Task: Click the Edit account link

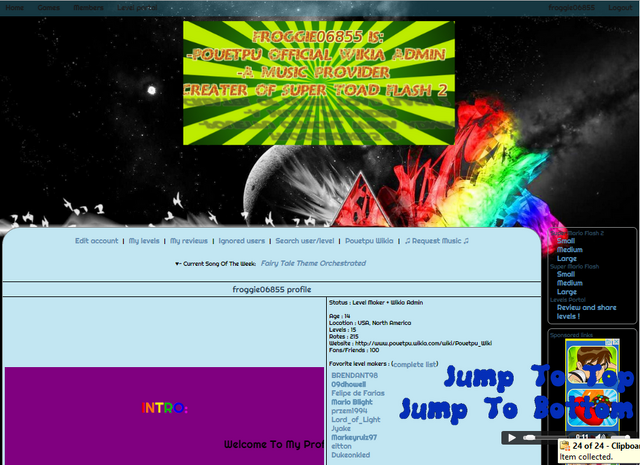Action: coord(96,241)
